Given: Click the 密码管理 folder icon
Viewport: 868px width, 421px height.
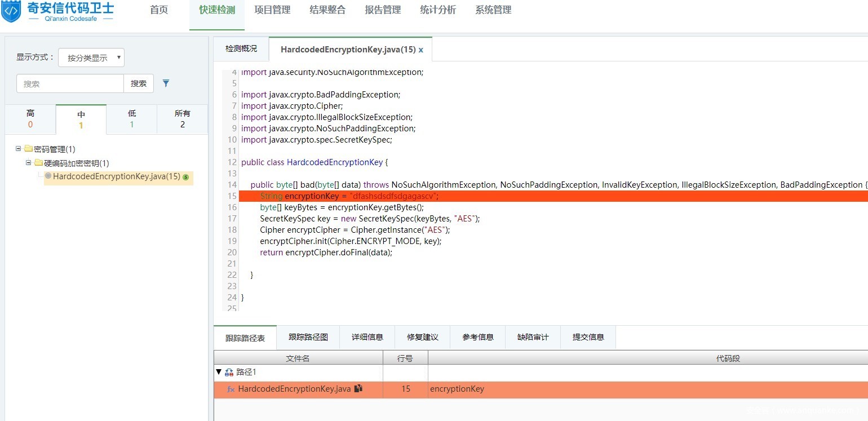Looking at the screenshot, I should [28, 149].
